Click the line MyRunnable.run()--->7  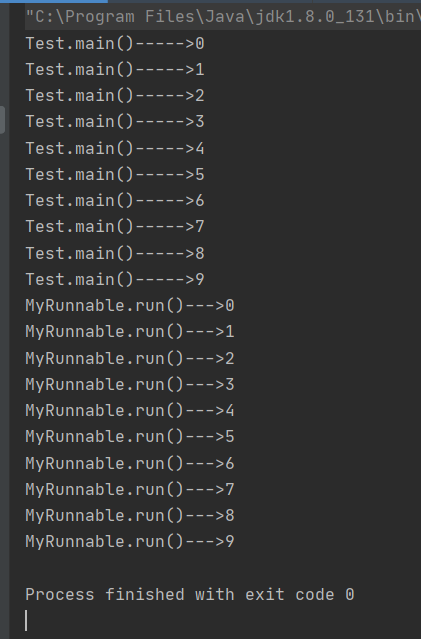[x=130, y=490]
